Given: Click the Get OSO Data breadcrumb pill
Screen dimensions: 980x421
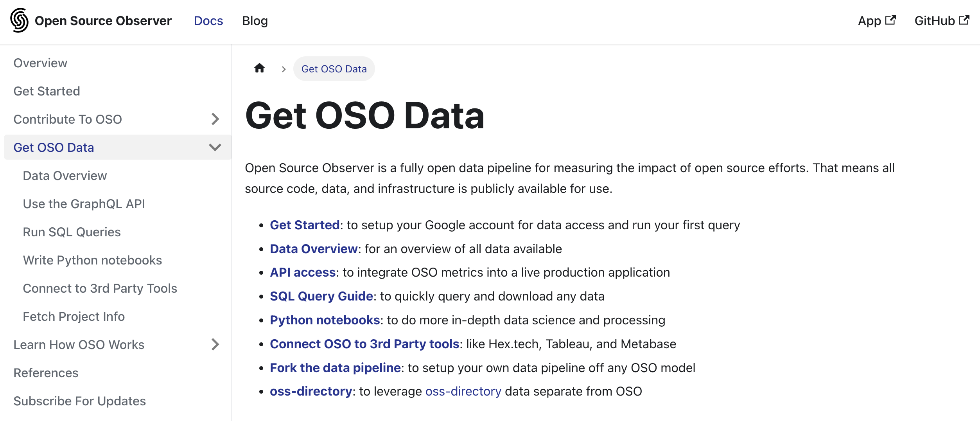Looking at the screenshot, I should tap(334, 69).
